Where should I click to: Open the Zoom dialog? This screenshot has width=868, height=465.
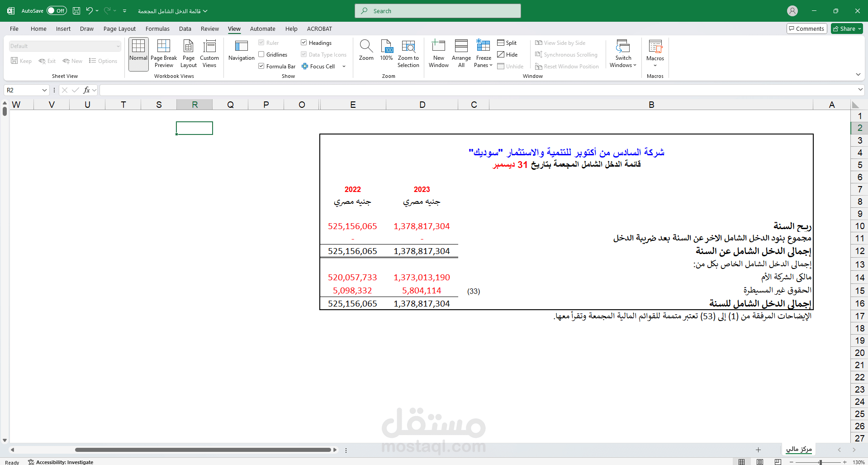[366, 51]
